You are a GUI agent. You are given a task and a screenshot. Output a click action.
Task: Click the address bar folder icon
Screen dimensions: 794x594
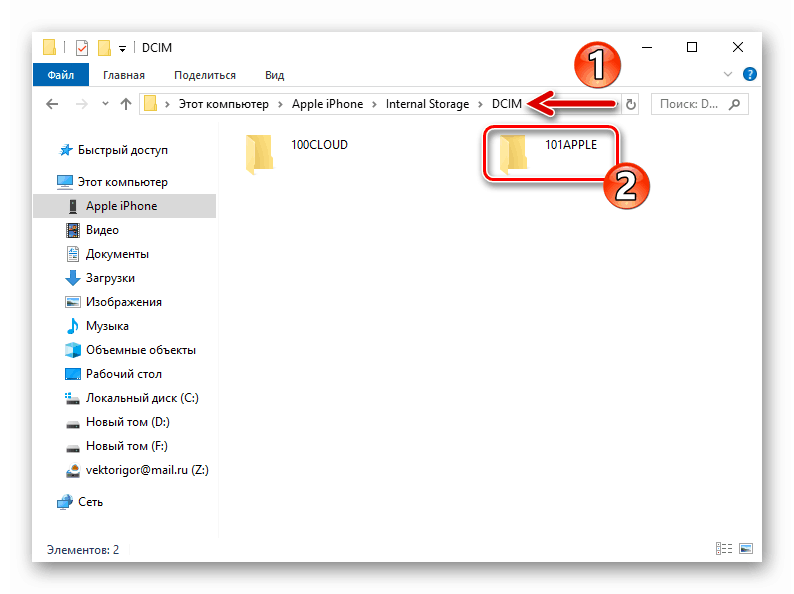pyautogui.click(x=150, y=104)
